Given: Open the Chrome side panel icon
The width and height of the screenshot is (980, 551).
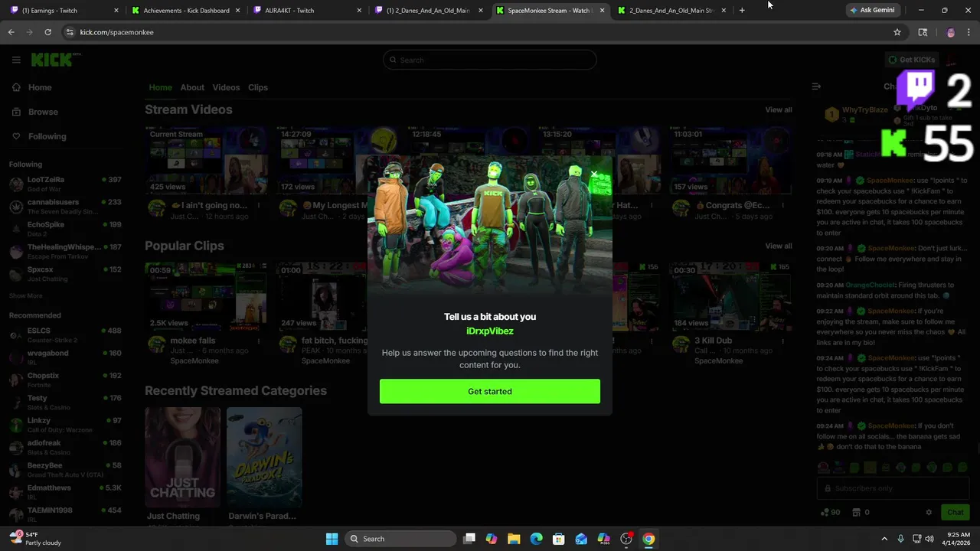Looking at the screenshot, I should point(923,32).
